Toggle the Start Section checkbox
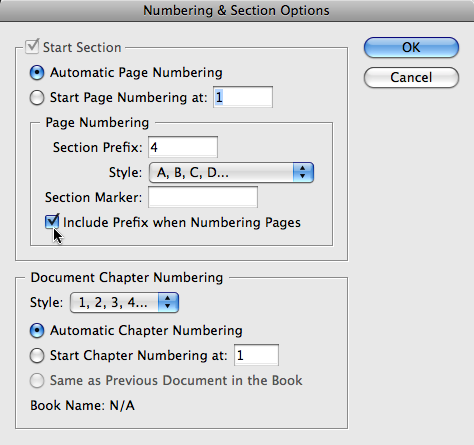The height and width of the screenshot is (445, 474). (x=32, y=47)
